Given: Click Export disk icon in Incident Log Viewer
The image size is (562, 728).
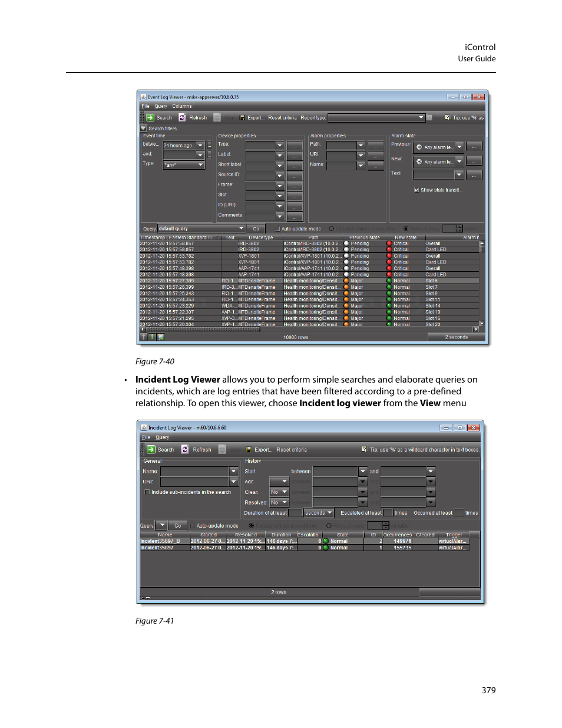Looking at the screenshot, I should (249, 449).
